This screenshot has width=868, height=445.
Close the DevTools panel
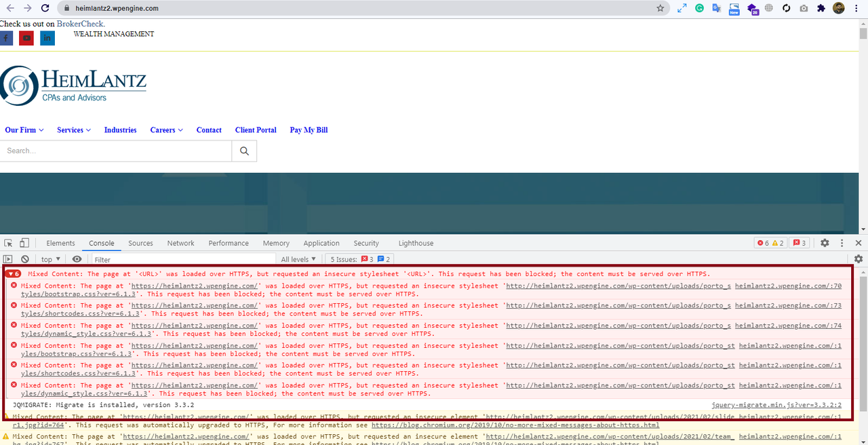(859, 243)
